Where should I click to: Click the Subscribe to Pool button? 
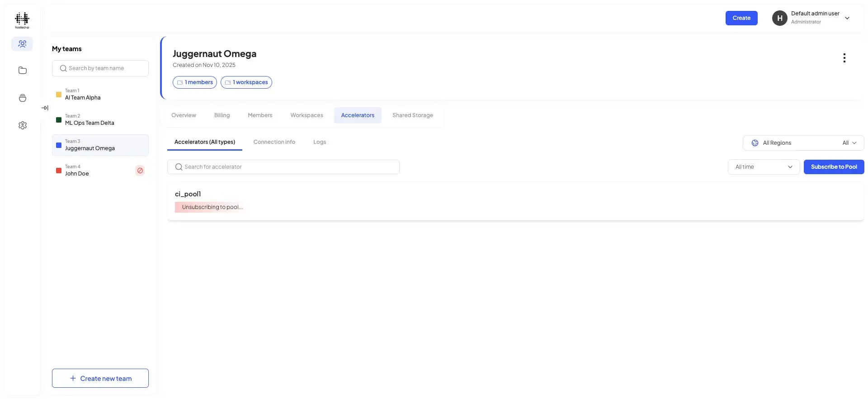[834, 167]
